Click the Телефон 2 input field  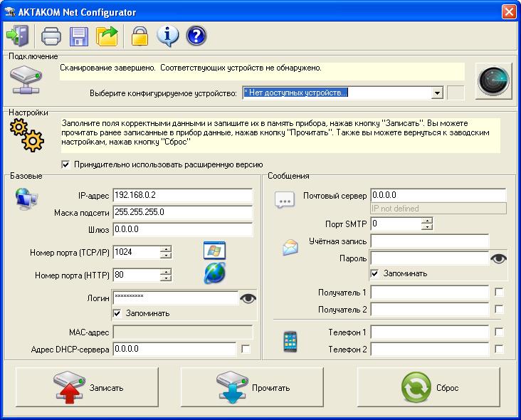pyautogui.click(x=430, y=350)
